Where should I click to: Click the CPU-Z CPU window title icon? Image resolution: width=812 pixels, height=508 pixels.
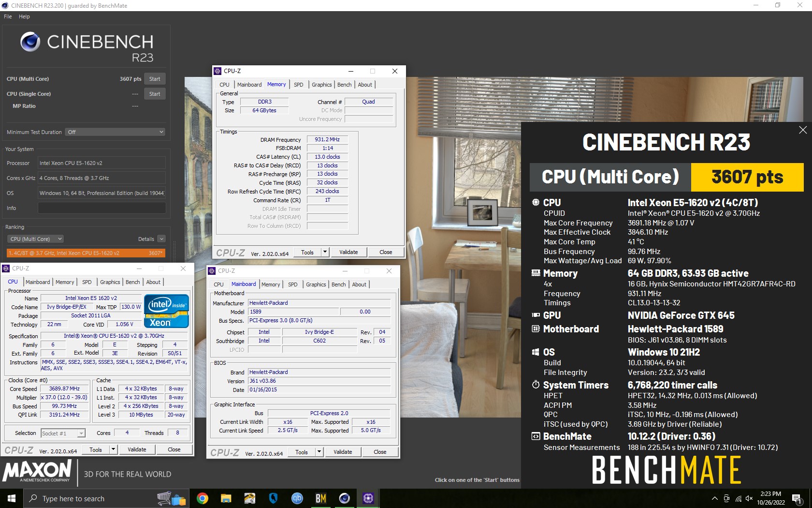click(6, 269)
